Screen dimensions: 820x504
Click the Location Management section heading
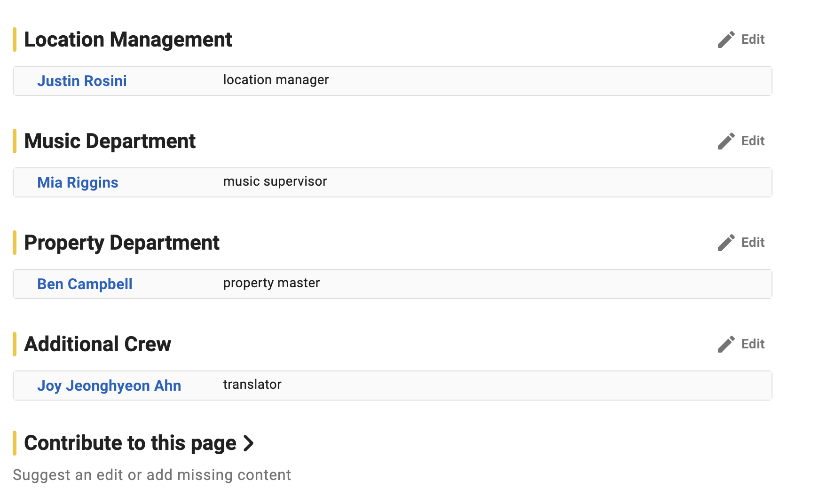(x=128, y=39)
